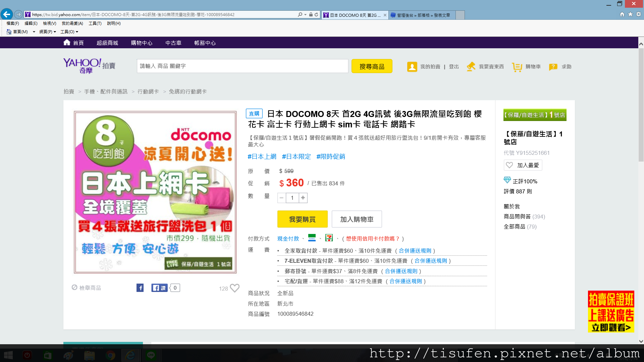Image resolution: width=644 pixels, height=362 pixels.
Task: Click the 購物車 cart icon
Action: click(x=517, y=67)
